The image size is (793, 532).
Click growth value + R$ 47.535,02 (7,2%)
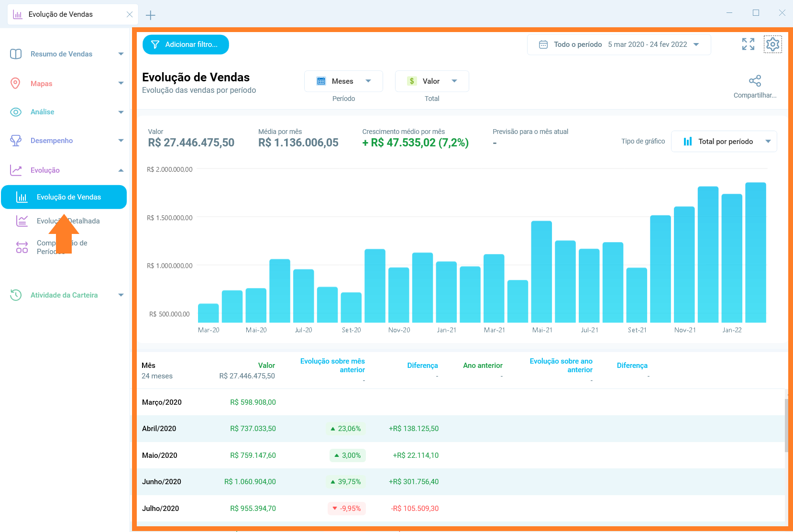pos(416,143)
